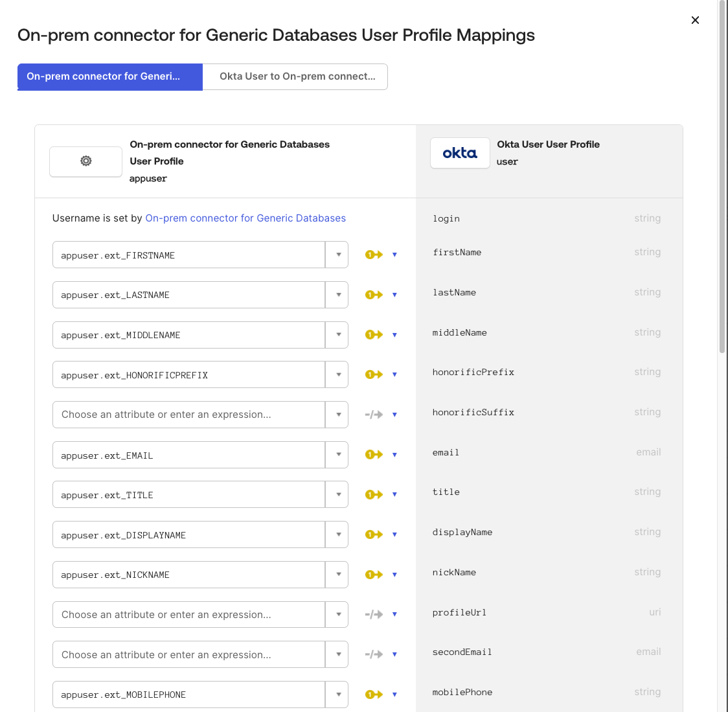The image size is (728, 712).
Task: Click the yellow mapping icon on the email row
Action: coord(374,455)
